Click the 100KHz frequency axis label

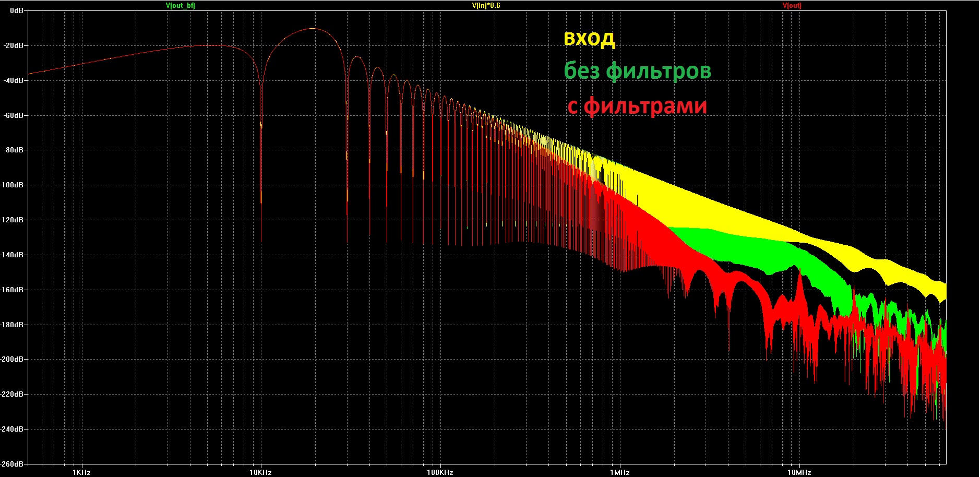[440, 472]
